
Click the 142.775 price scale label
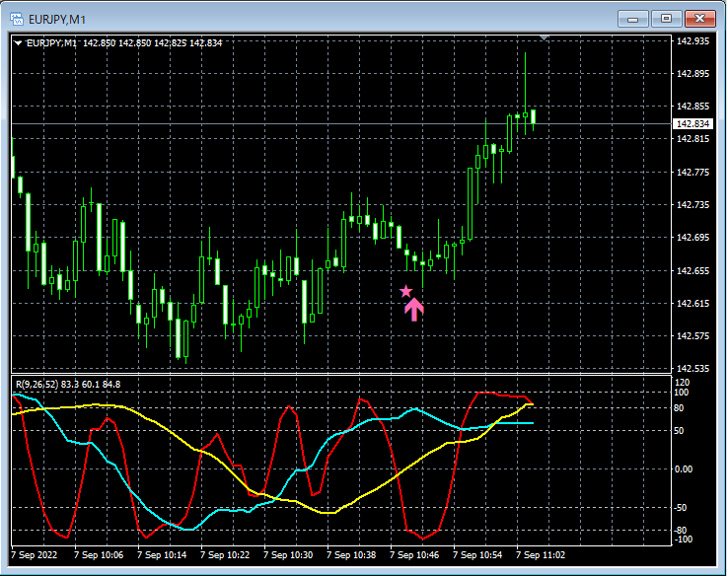[x=692, y=173]
